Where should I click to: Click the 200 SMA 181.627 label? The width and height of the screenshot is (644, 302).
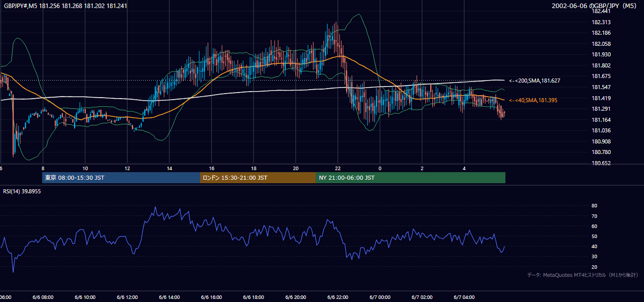click(535, 81)
